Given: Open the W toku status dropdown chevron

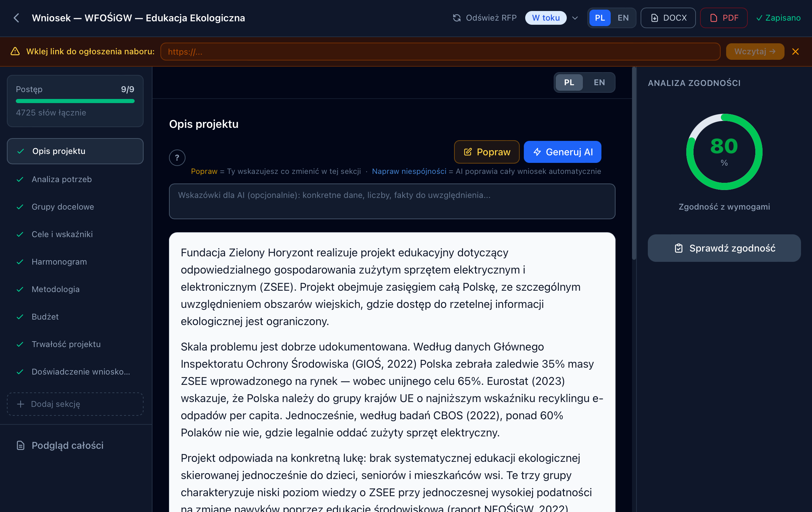Looking at the screenshot, I should (x=575, y=18).
